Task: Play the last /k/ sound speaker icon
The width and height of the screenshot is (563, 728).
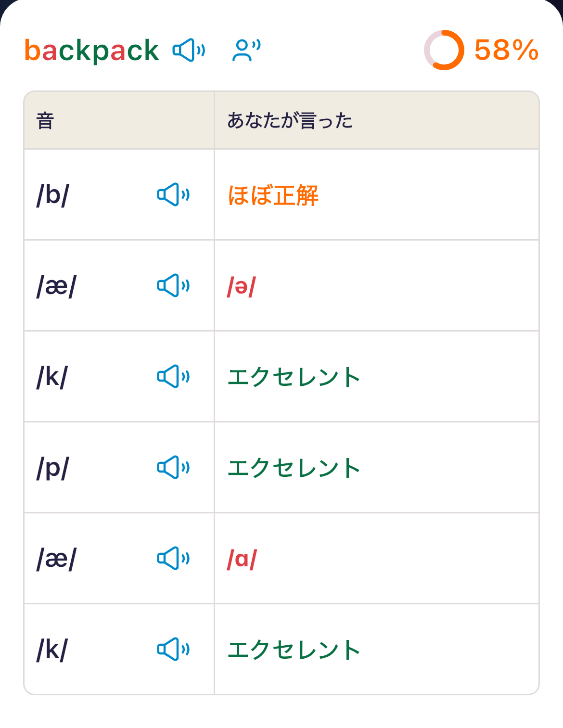Action: tap(173, 649)
